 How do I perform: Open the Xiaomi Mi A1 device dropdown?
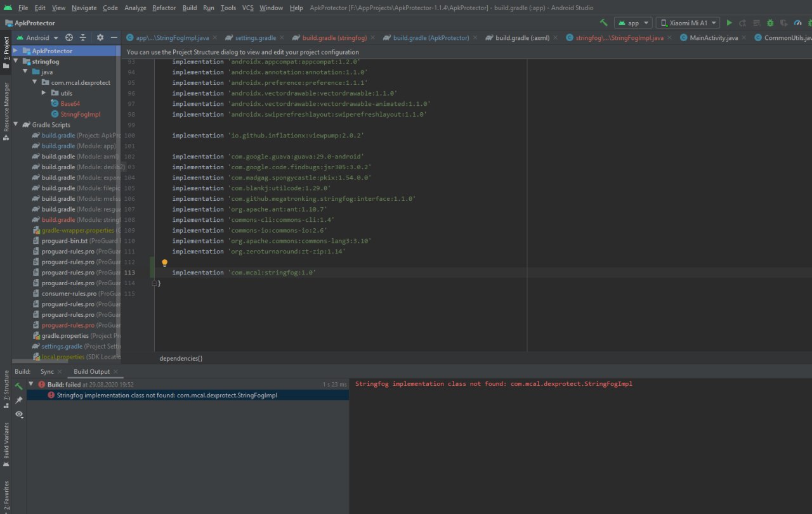[688, 23]
